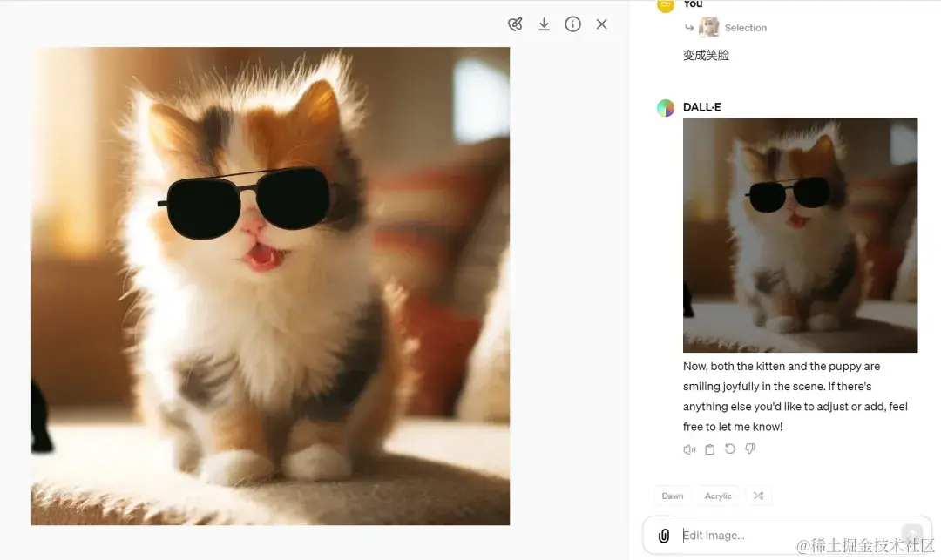Click the reply arrow next to Selection
The height and width of the screenshot is (560, 941).
point(689,28)
